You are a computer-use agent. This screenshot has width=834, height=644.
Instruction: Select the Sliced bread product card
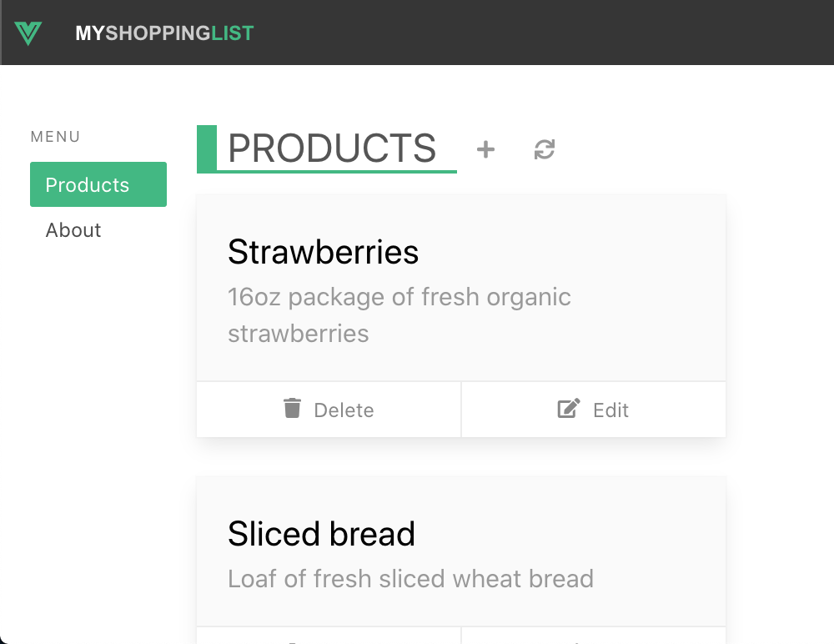pyautogui.click(x=461, y=551)
